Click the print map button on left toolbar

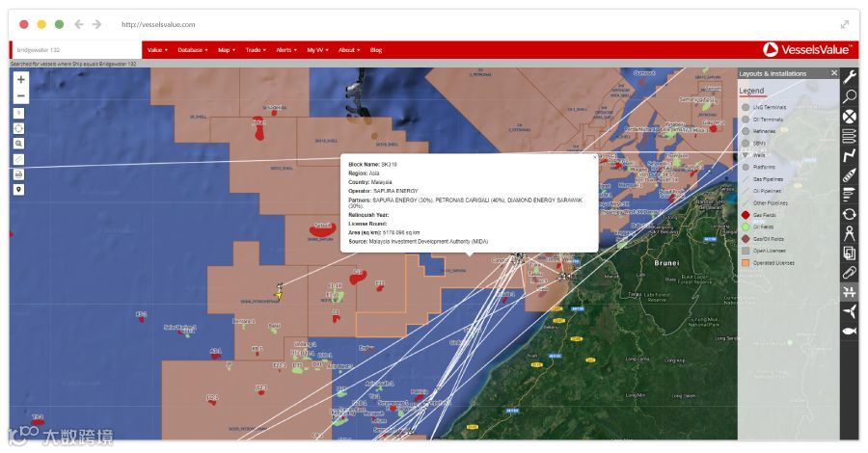[x=18, y=174]
